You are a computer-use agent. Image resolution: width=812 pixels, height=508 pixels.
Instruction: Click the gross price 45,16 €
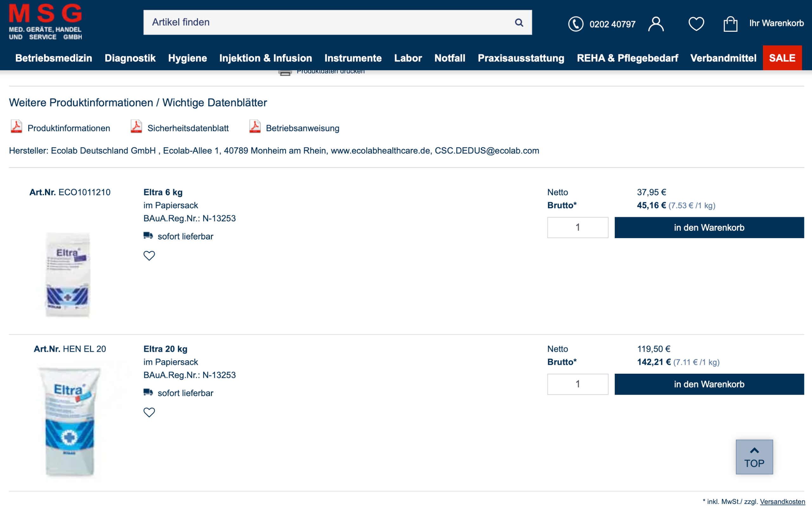pyautogui.click(x=651, y=205)
